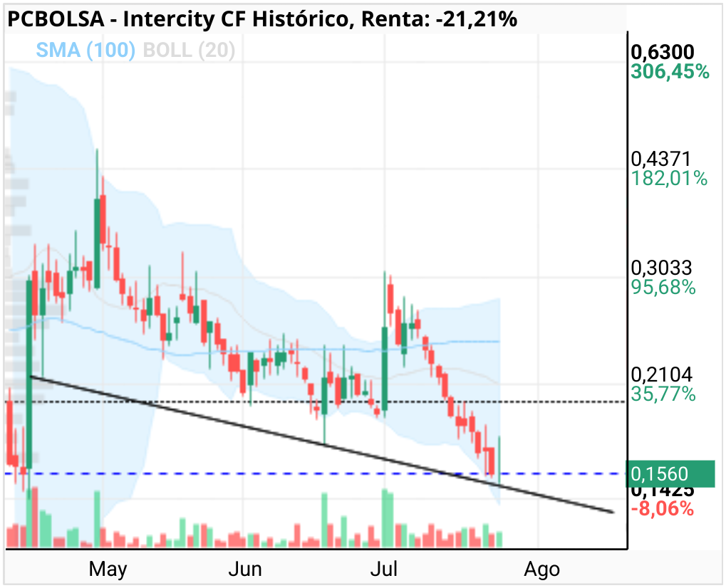Click the 0,3033 price axis label
726x588 pixels.
(661, 268)
